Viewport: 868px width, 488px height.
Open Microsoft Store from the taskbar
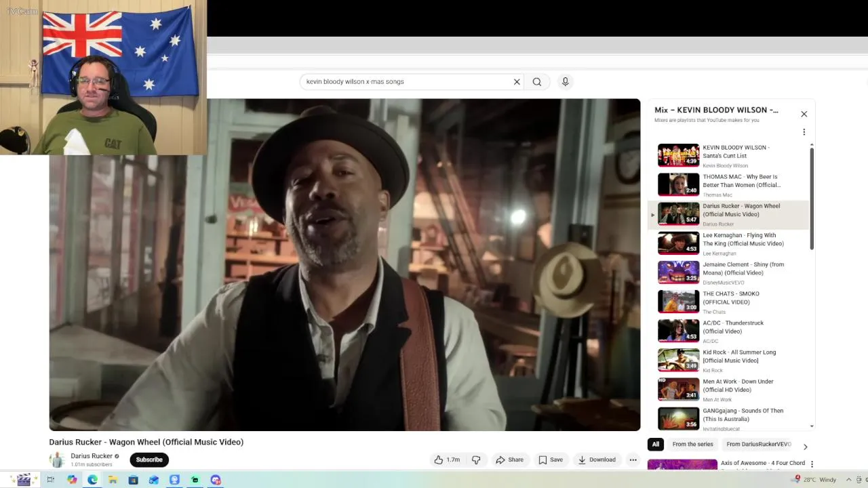click(133, 480)
